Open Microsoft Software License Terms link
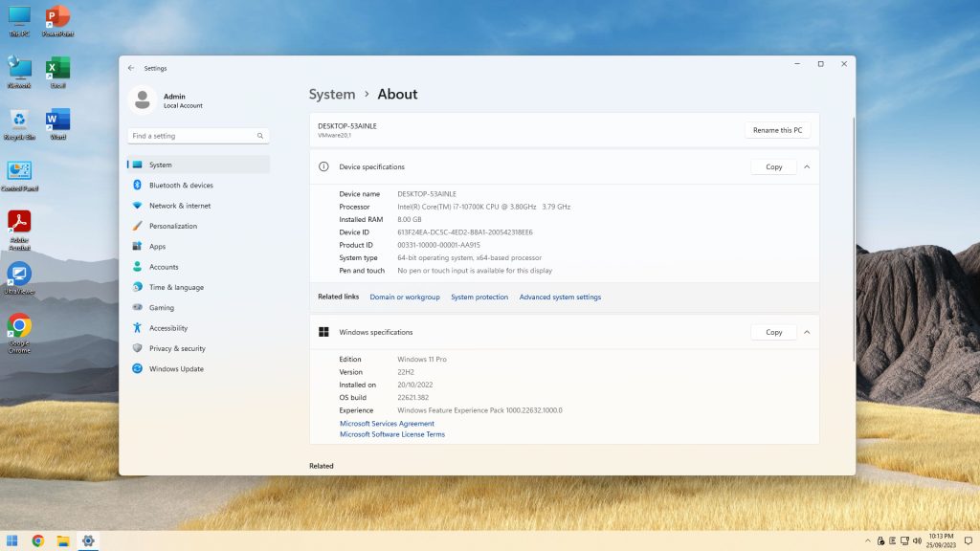 point(391,434)
